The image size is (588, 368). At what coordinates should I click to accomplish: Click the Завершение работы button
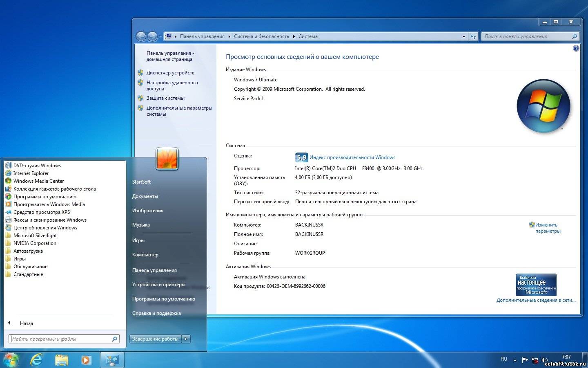point(155,339)
